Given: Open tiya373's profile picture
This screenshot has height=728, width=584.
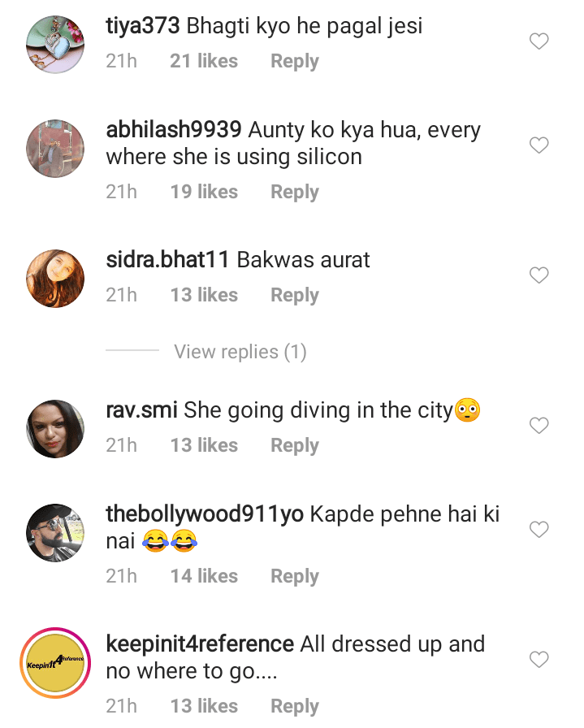Looking at the screenshot, I should (x=55, y=45).
